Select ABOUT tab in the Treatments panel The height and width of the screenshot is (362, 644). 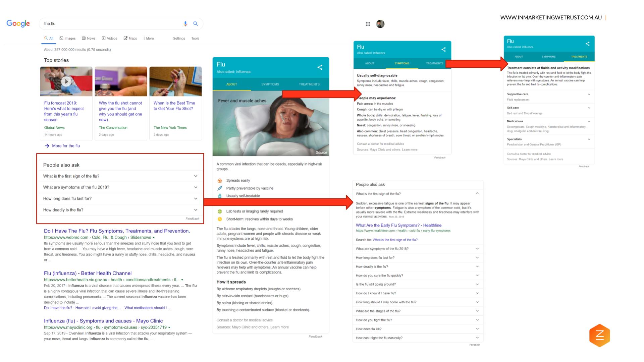[x=519, y=57]
